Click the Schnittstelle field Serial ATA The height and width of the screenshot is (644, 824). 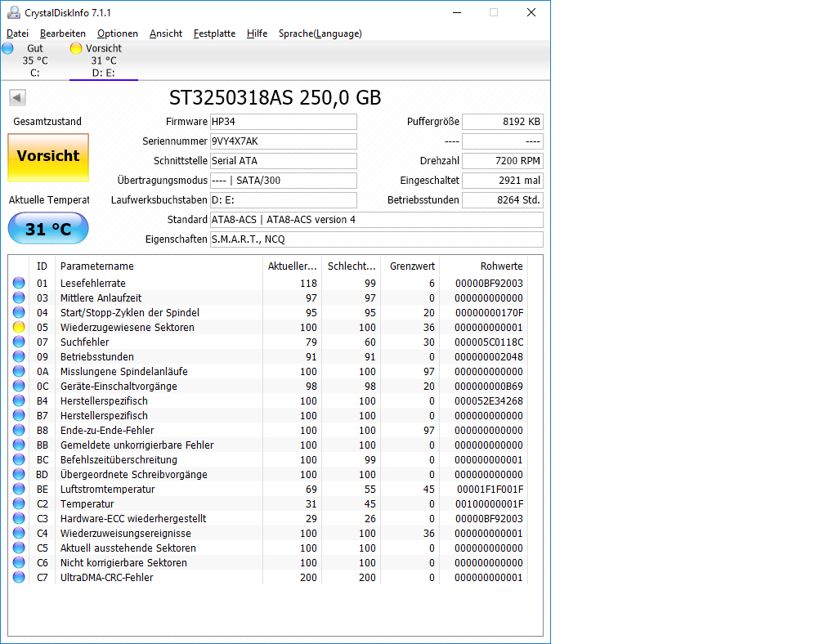283,161
